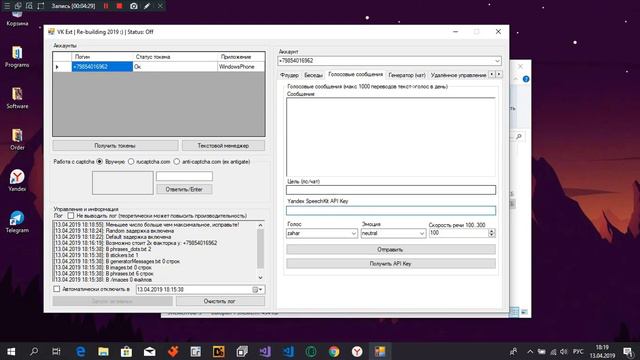Switch to the Генератор (чат) tab
640x360 pixels.
[407, 75]
